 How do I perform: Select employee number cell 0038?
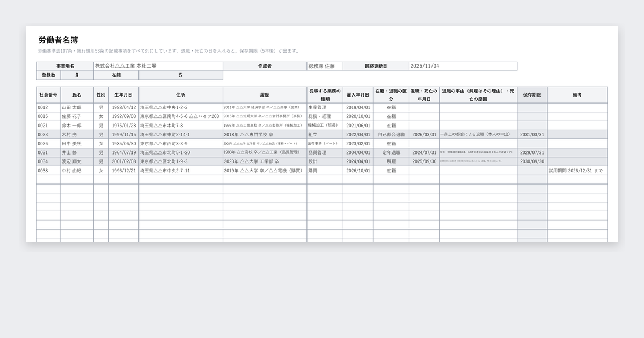pos(48,171)
